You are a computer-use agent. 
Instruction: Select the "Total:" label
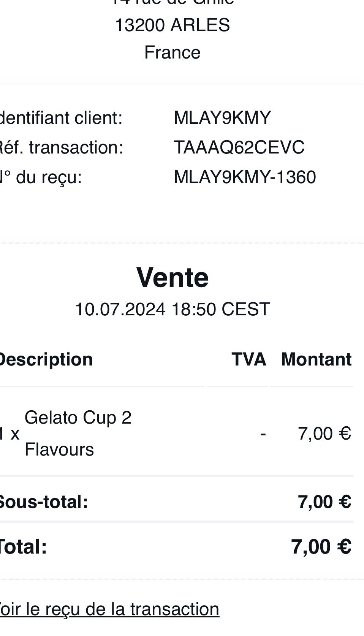pos(23,547)
